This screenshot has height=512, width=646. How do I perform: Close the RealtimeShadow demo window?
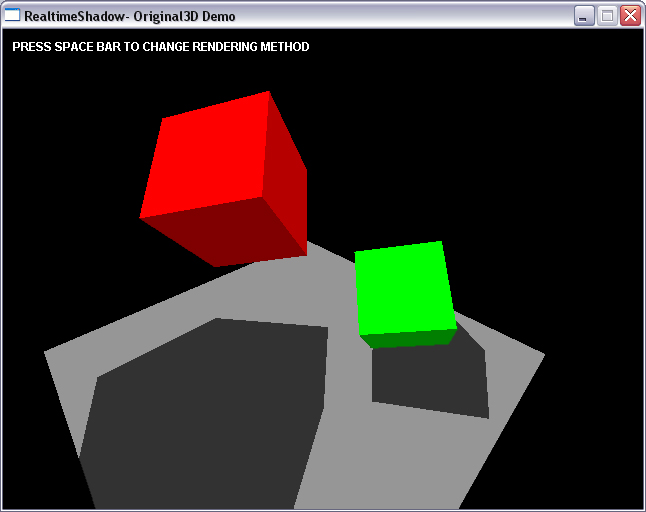(630, 16)
